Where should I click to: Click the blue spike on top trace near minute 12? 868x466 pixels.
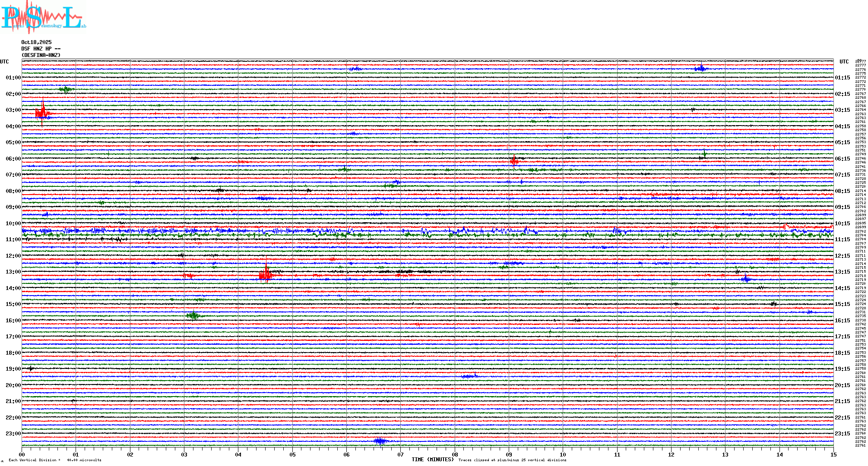click(x=700, y=68)
